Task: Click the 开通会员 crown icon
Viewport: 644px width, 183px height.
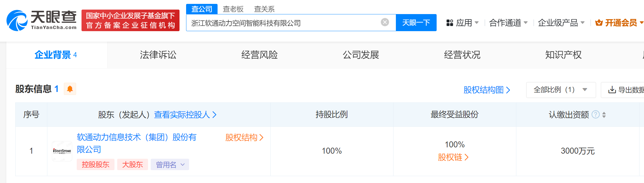Action: tap(599, 23)
